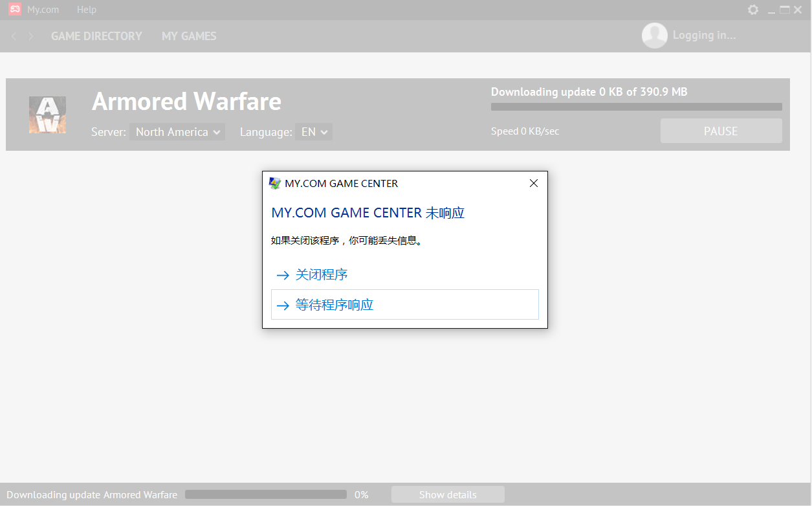This screenshot has width=812, height=506.
Task: Open the settings gear icon
Action: coord(753,10)
